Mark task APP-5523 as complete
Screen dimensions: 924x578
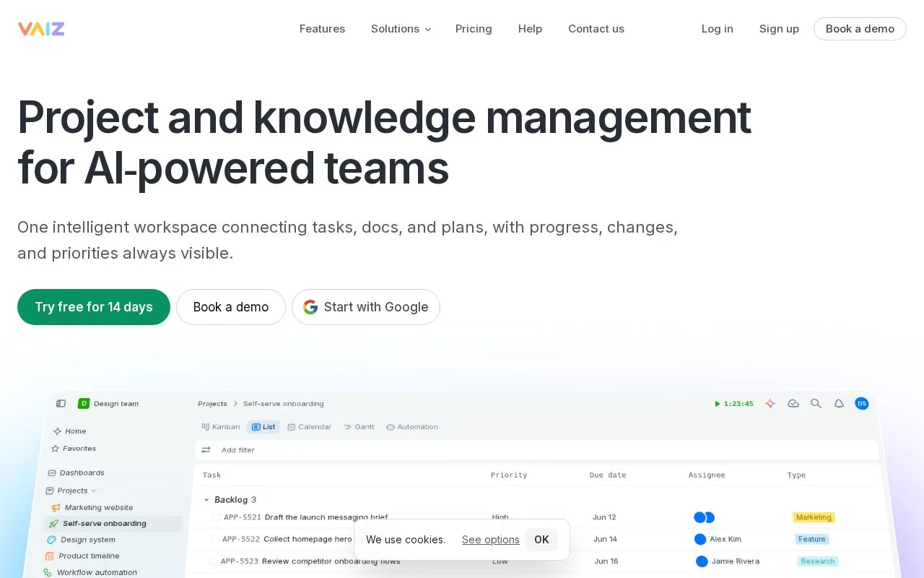click(x=213, y=561)
